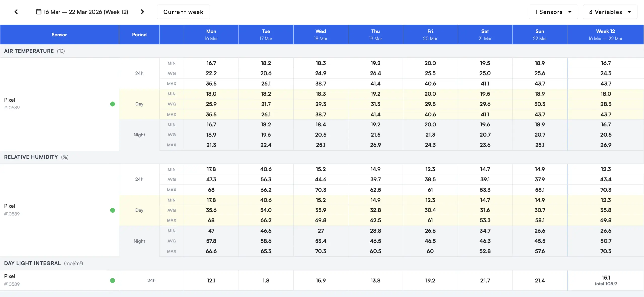Click the date range 16 Mar — 22 Mar 2026

86,12
